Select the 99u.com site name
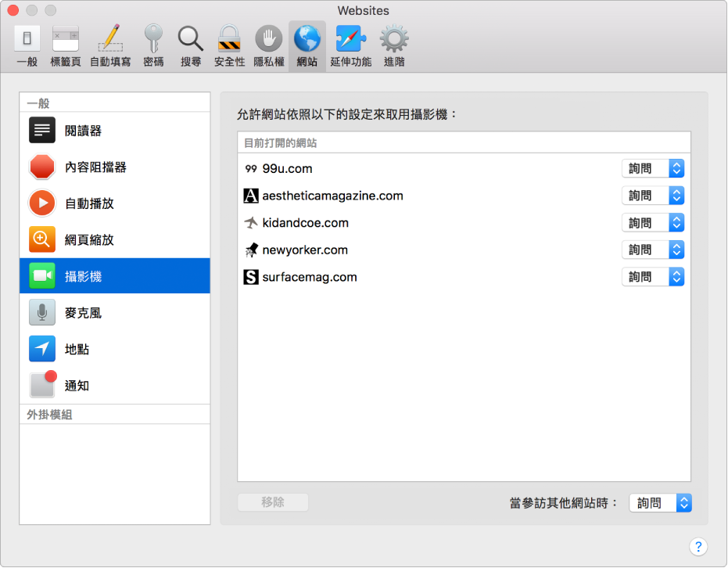Viewport: 728px width, 568px height. coord(288,168)
